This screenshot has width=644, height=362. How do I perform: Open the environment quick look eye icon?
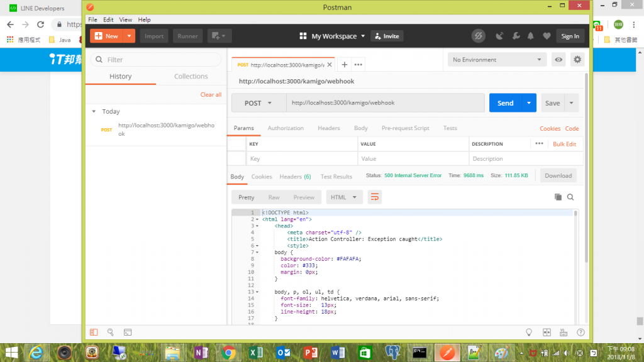click(x=558, y=60)
